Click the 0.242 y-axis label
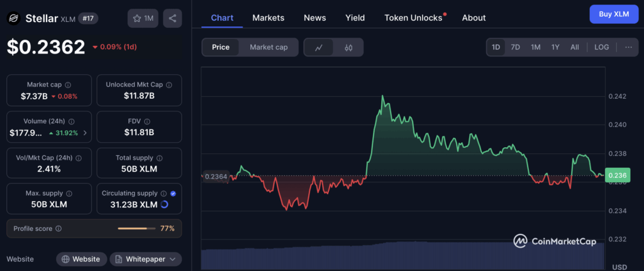Screen dimensions: 644x271 pyautogui.click(x=618, y=96)
